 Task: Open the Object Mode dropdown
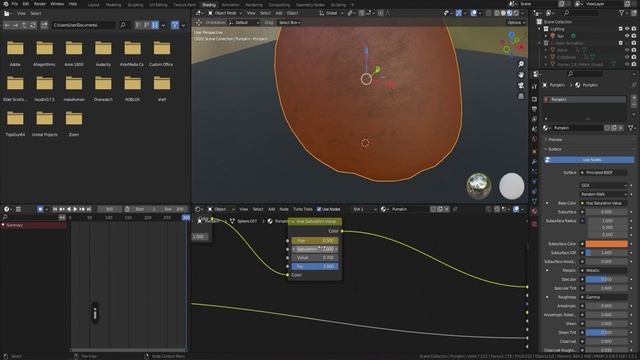(224, 13)
